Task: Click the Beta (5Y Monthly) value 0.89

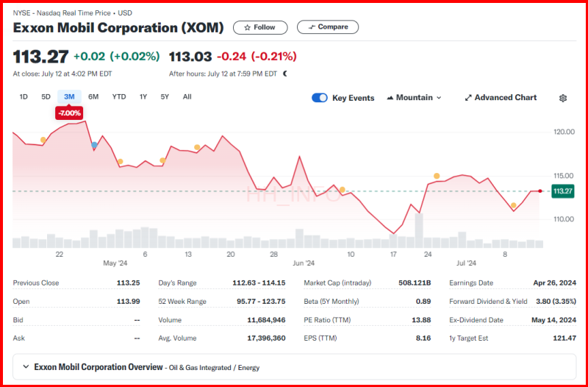Action: tap(425, 302)
